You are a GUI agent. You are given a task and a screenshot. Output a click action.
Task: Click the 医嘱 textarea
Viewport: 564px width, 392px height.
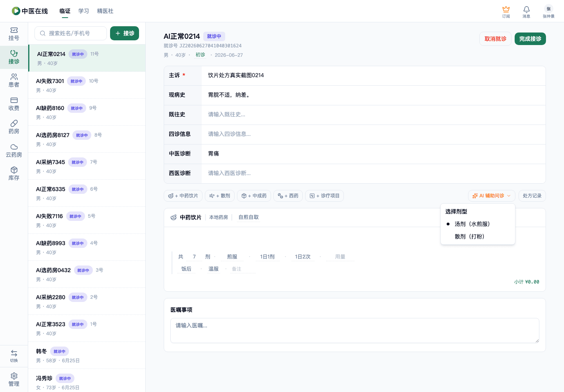(x=355, y=331)
